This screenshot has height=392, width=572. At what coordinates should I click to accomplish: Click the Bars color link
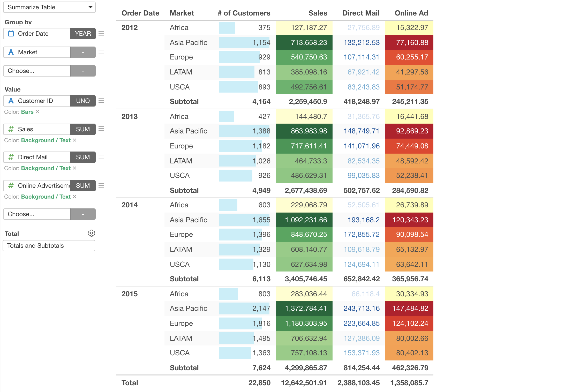(x=27, y=112)
